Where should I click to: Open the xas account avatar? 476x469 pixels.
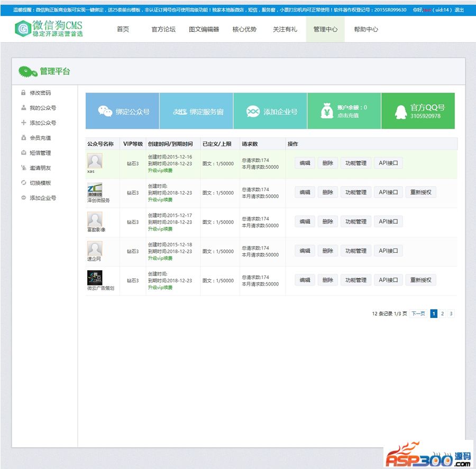[x=95, y=161]
